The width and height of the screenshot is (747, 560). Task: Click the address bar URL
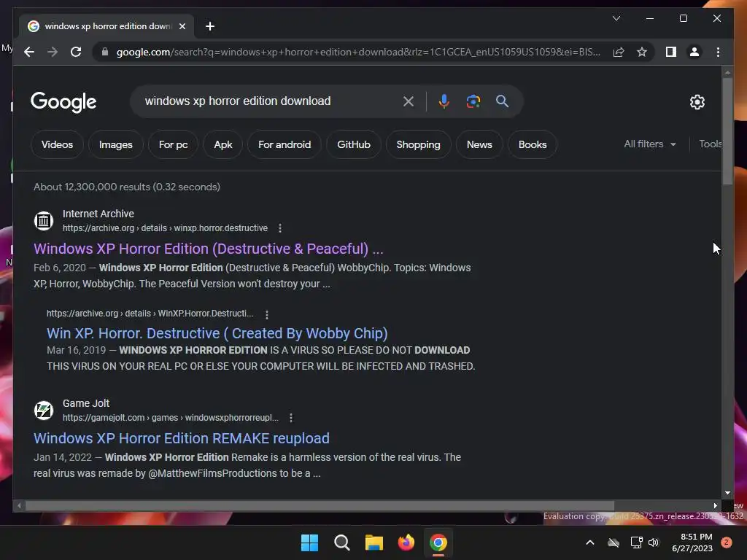(x=358, y=52)
